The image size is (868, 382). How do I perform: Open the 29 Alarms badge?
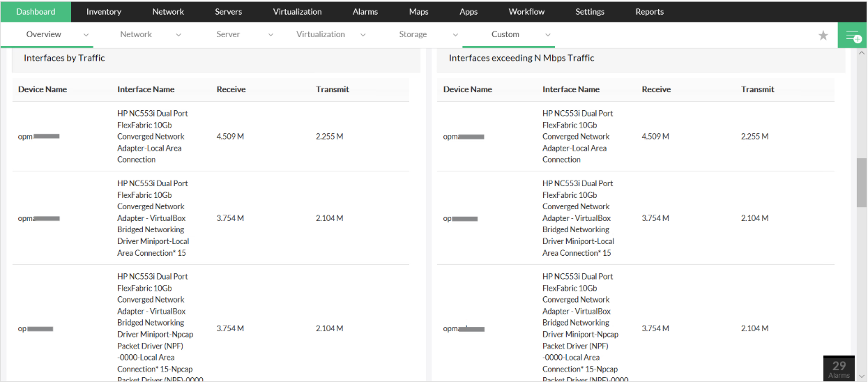(x=839, y=369)
